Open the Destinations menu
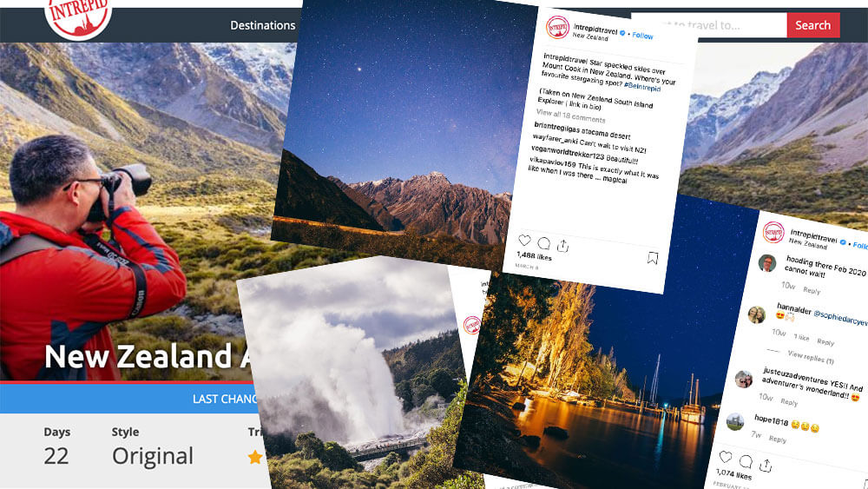The width and height of the screenshot is (868, 489). 262,25
